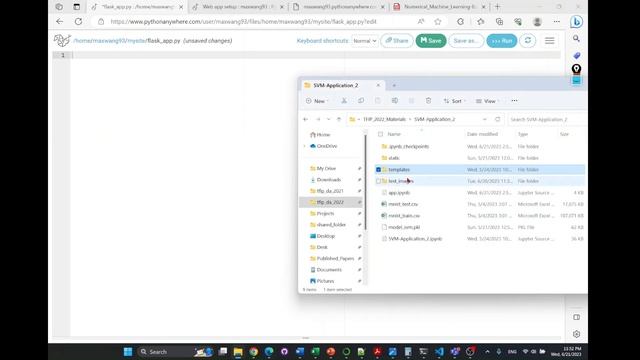Image resolution: width=640 pixels, height=360 pixels.
Task: Open a new browser tab with plus
Action: (x=497, y=7)
